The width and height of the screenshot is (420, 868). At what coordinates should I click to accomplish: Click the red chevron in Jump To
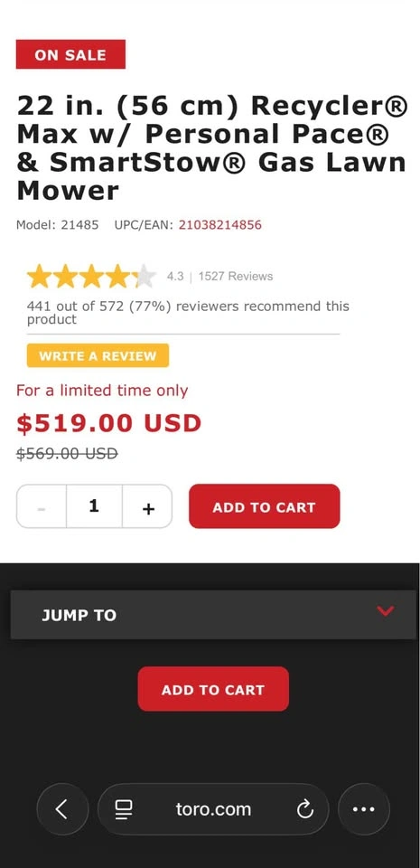click(385, 610)
